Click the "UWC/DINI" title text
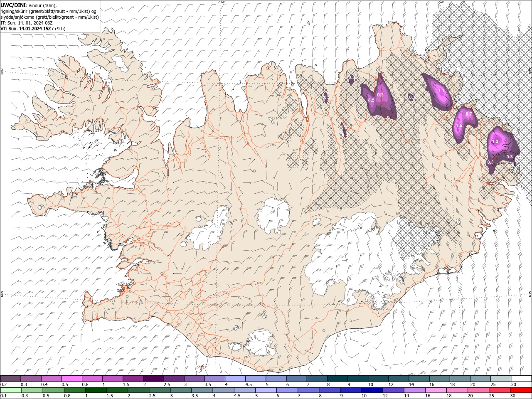 13,5
